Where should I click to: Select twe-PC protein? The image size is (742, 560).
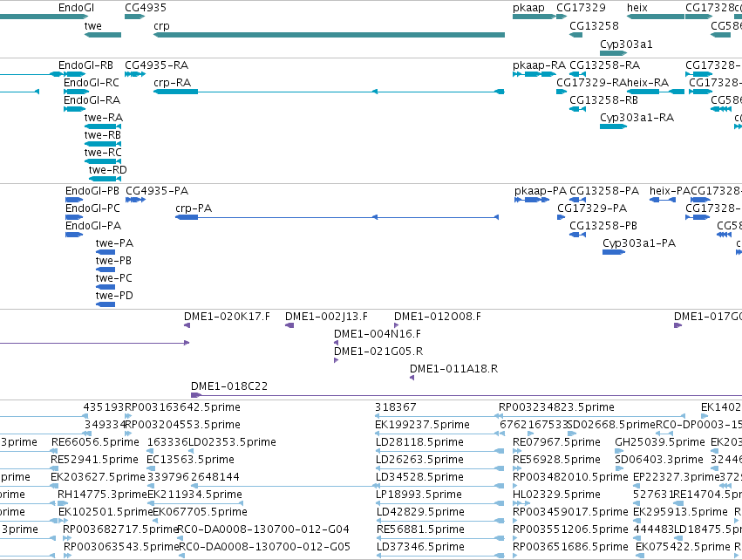click(106, 287)
